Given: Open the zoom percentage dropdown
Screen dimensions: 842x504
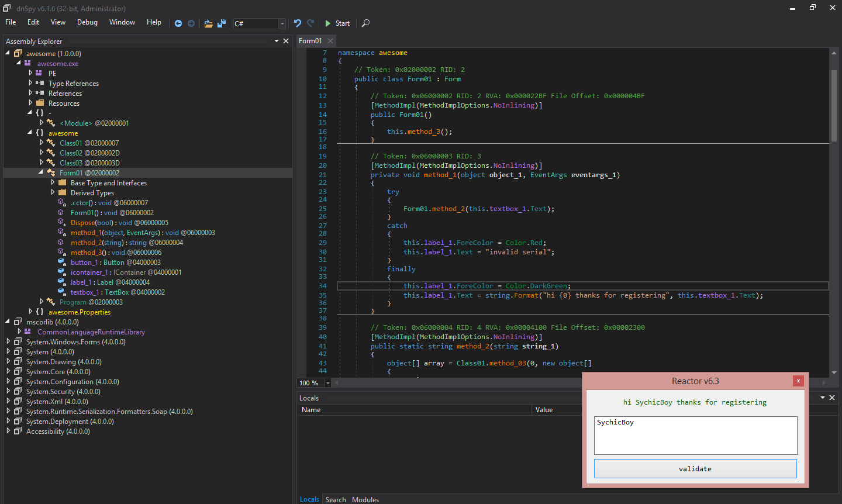Looking at the screenshot, I should point(327,383).
